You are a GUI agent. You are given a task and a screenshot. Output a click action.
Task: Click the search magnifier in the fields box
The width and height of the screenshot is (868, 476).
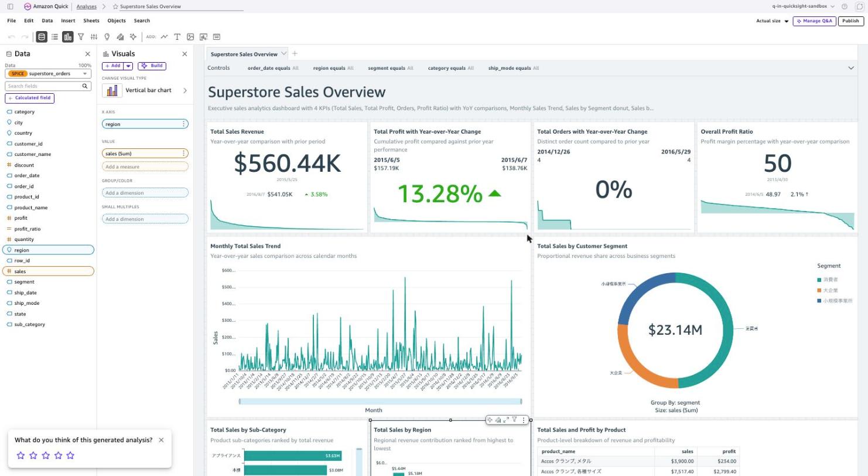[85, 86]
